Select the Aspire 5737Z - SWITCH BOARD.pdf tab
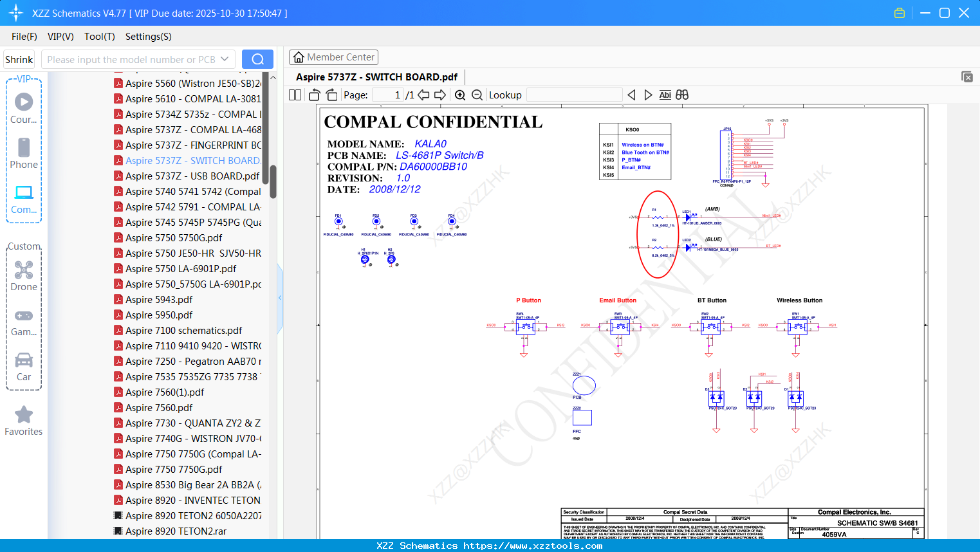The image size is (980, 552). tap(376, 77)
